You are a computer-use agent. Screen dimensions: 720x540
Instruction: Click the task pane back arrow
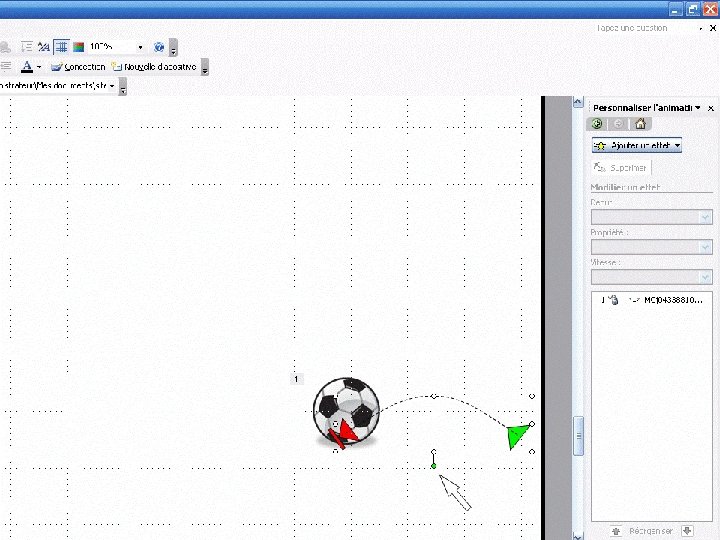597,124
